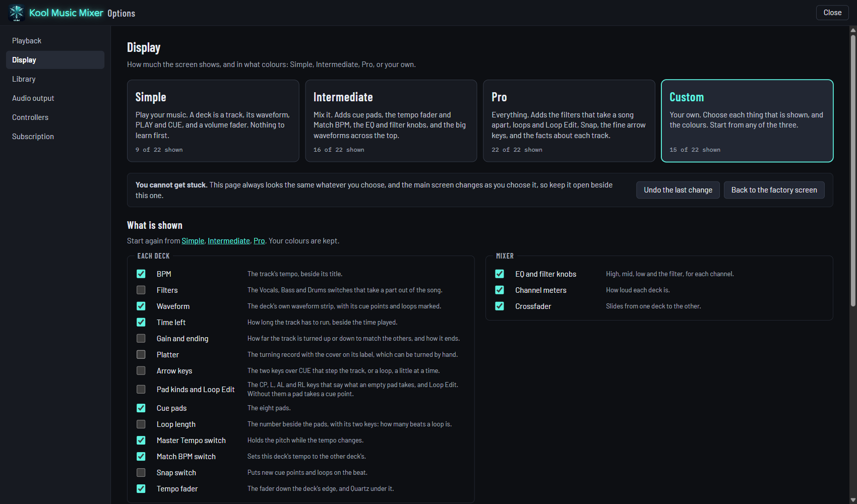Click the Kool Music Mixer logo icon
The width and height of the screenshot is (857, 504).
17,13
